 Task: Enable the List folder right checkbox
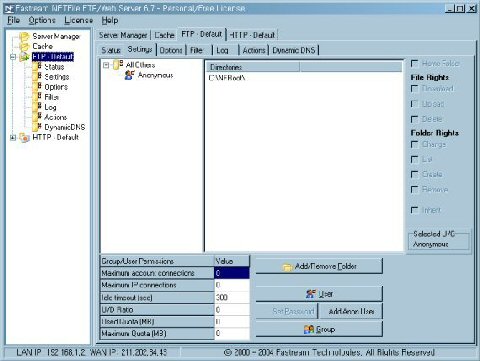point(414,159)
